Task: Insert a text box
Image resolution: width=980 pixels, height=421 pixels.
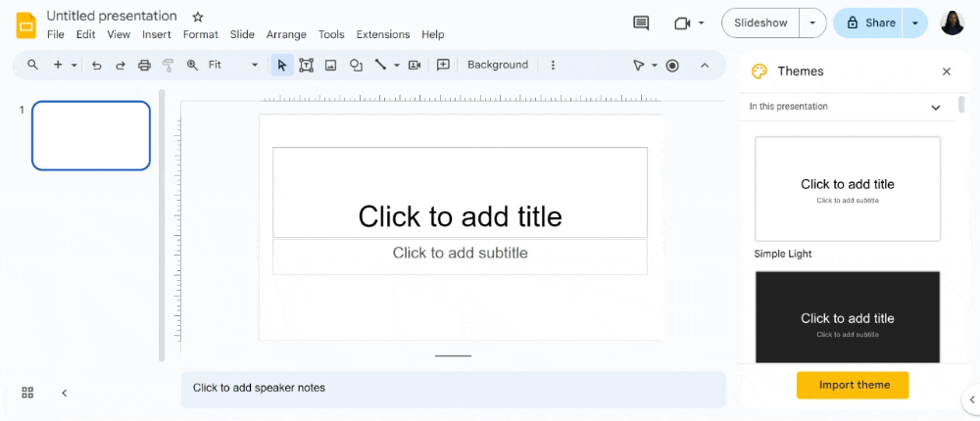Action: pos(306,65)
